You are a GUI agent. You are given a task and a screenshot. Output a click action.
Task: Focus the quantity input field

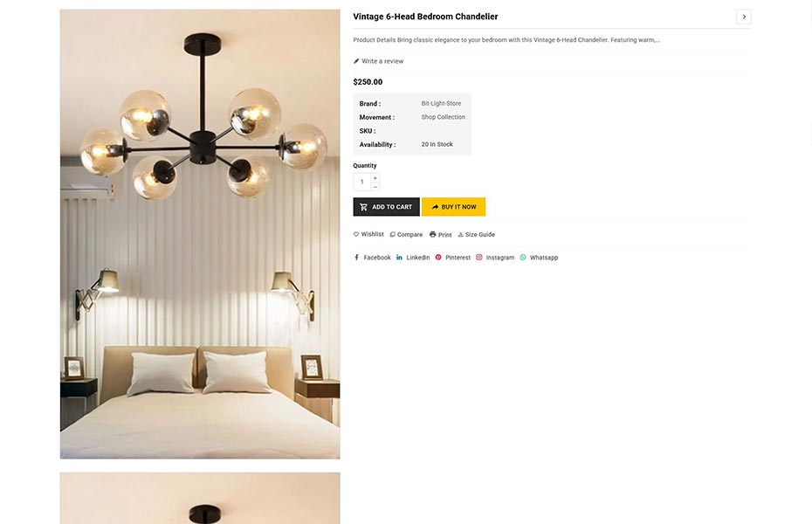tap(362, 182)
